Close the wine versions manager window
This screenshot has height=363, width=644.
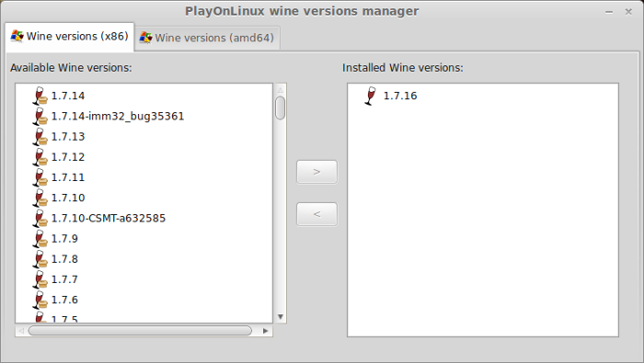pyautogui.click(x=628, y=12)
